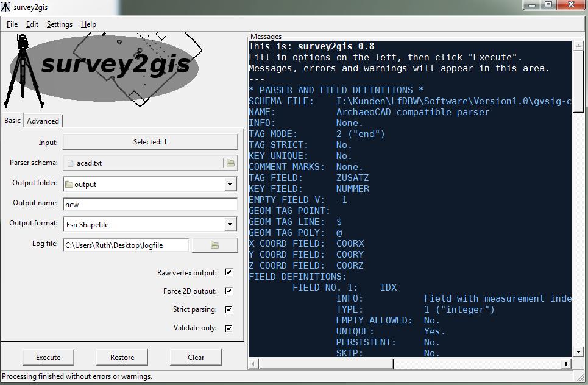This screenshot has width=588, height=385.
Task: Click 'COORZ' Z coord field value
Action: (x=350, y=266)
